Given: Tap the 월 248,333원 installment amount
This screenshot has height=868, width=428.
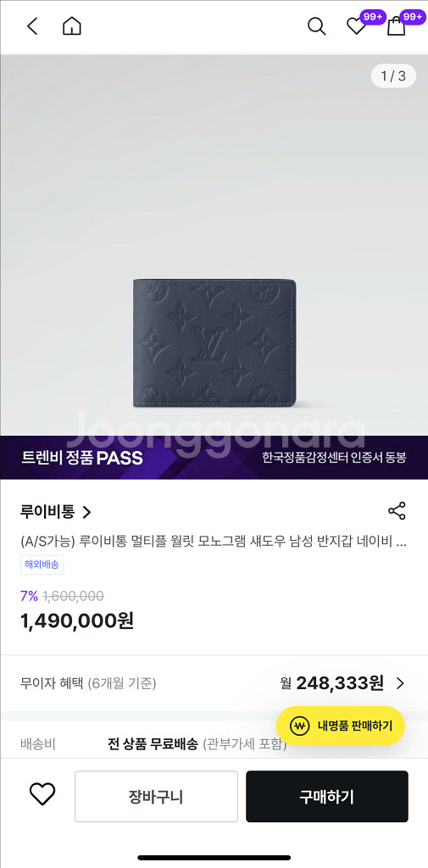Looking at the screenshot, I should 331,684.
